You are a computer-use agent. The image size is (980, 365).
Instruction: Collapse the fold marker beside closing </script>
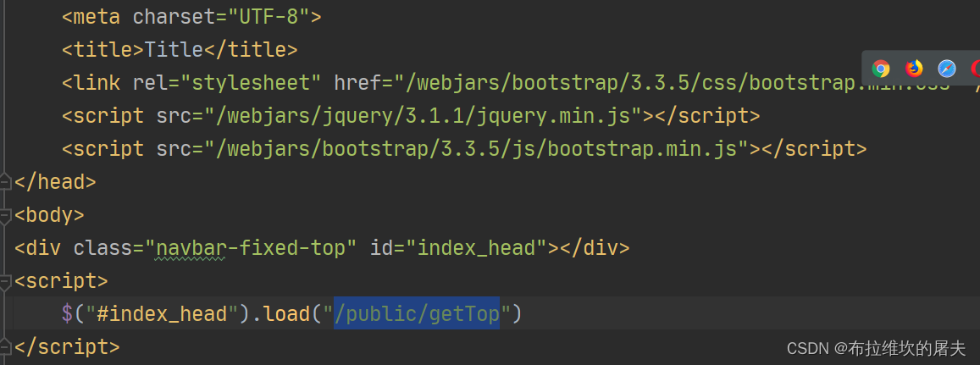coord(5,347)
